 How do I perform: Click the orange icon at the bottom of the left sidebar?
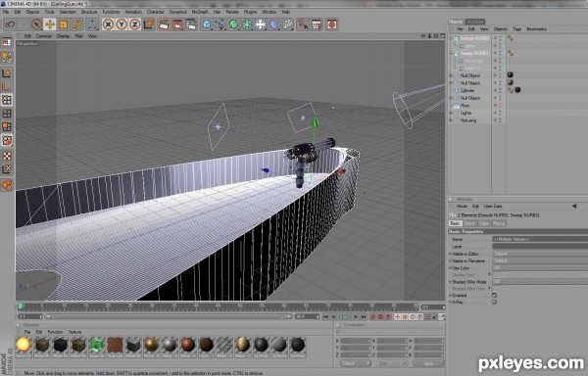pos(7,185)
